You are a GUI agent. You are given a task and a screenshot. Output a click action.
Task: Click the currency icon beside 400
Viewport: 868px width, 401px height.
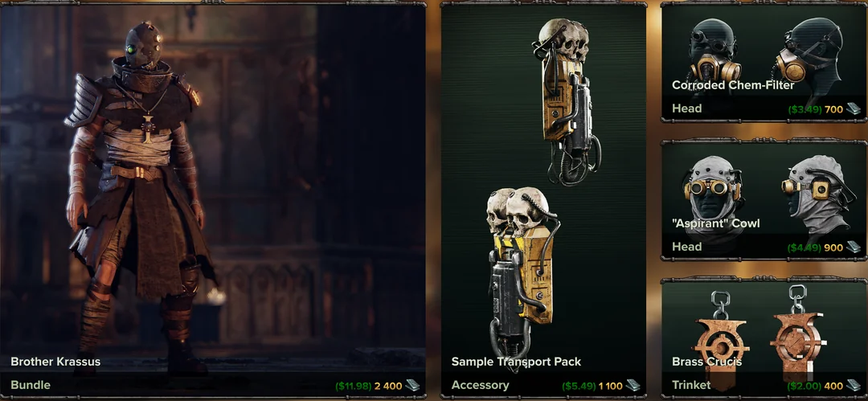pyautogui.click(x=853, y=386)
